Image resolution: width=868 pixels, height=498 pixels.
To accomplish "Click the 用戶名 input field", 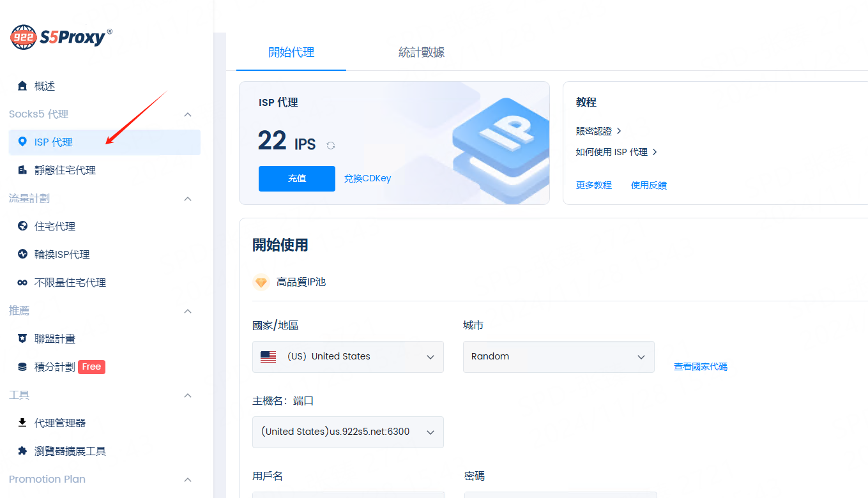I will [349, 495].
